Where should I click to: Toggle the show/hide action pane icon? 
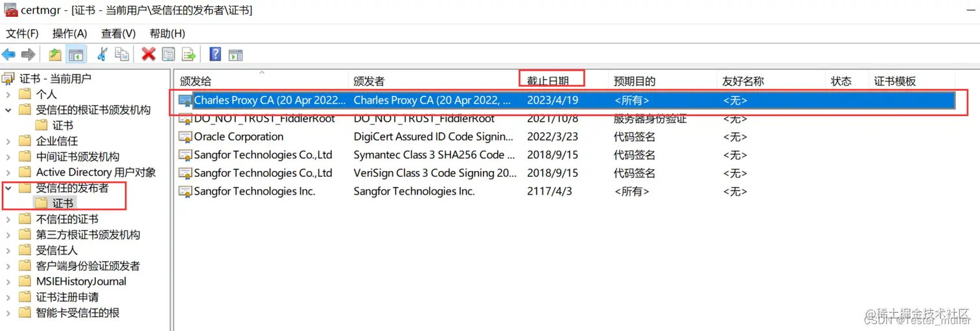(235, 54)
